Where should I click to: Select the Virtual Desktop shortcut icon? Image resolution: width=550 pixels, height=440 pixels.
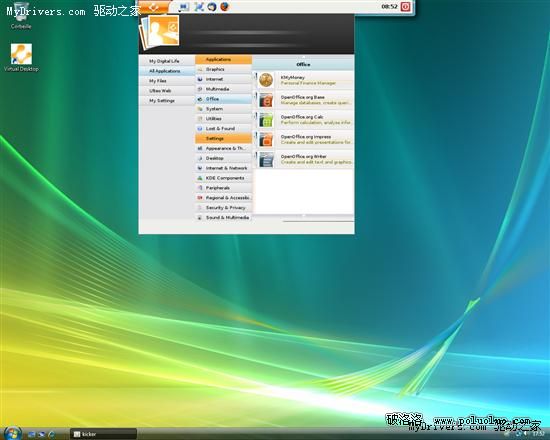(21, 58)
